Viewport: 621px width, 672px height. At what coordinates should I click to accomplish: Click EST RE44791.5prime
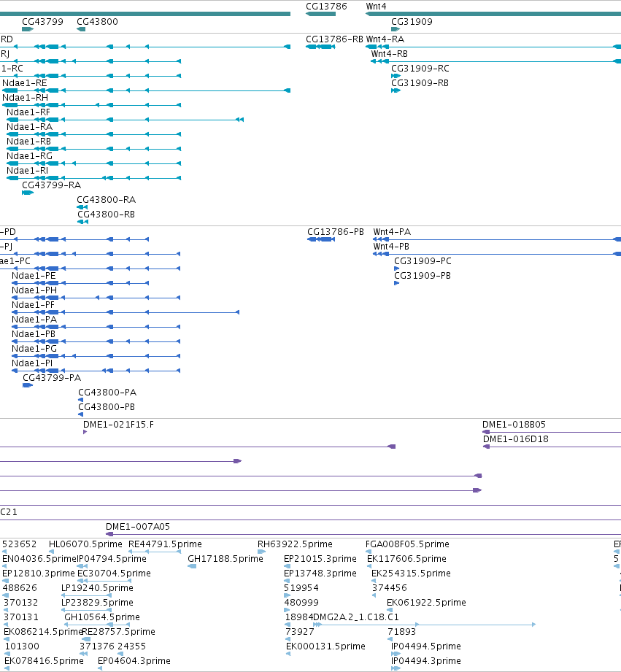tap(165, 544)
